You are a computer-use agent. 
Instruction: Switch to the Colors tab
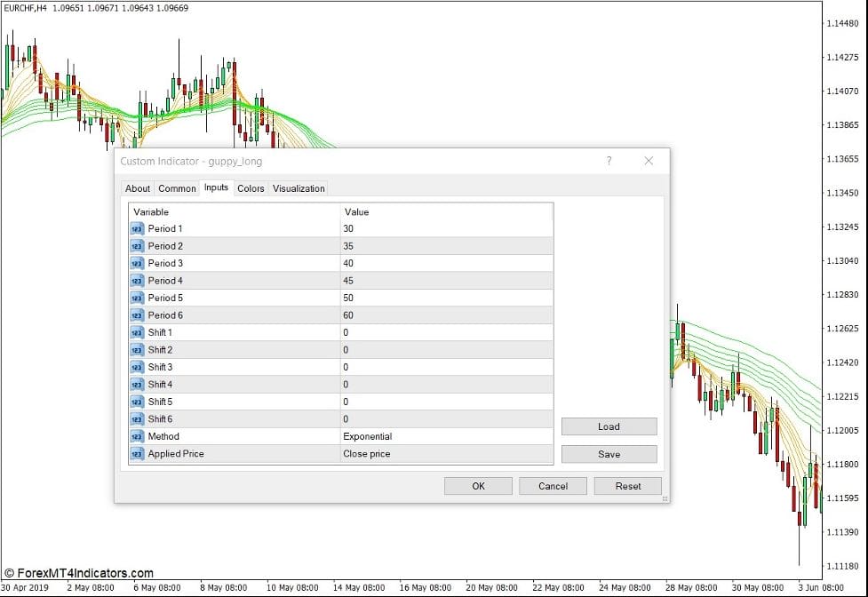[251, 188]
